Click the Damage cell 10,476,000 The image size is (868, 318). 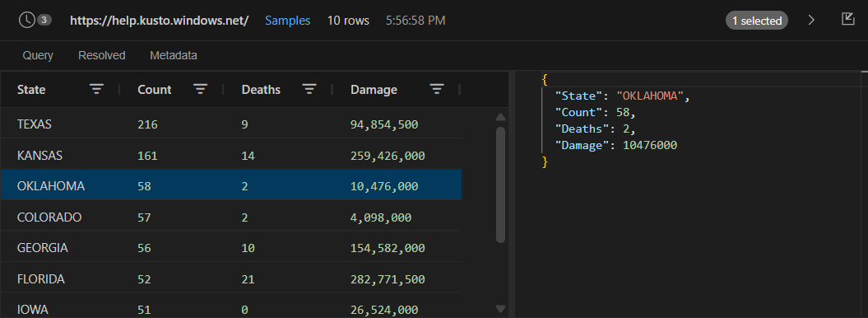[384, 186]
